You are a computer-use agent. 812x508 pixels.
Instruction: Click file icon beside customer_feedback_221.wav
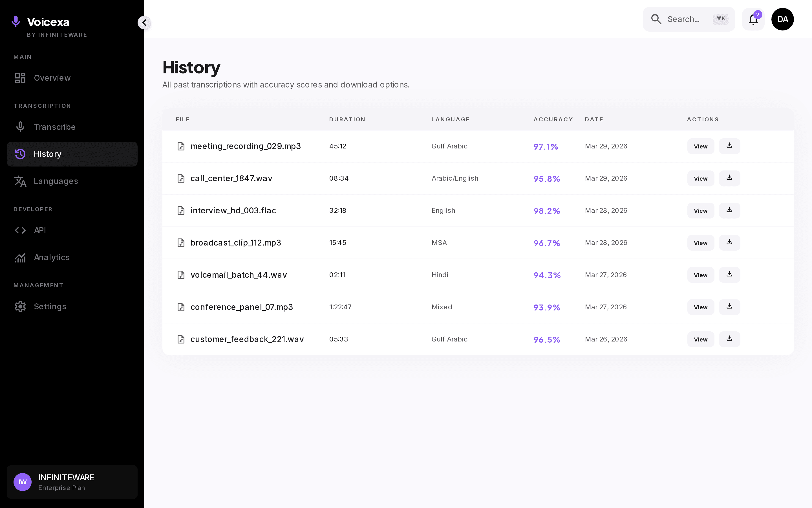pos(181,339)
